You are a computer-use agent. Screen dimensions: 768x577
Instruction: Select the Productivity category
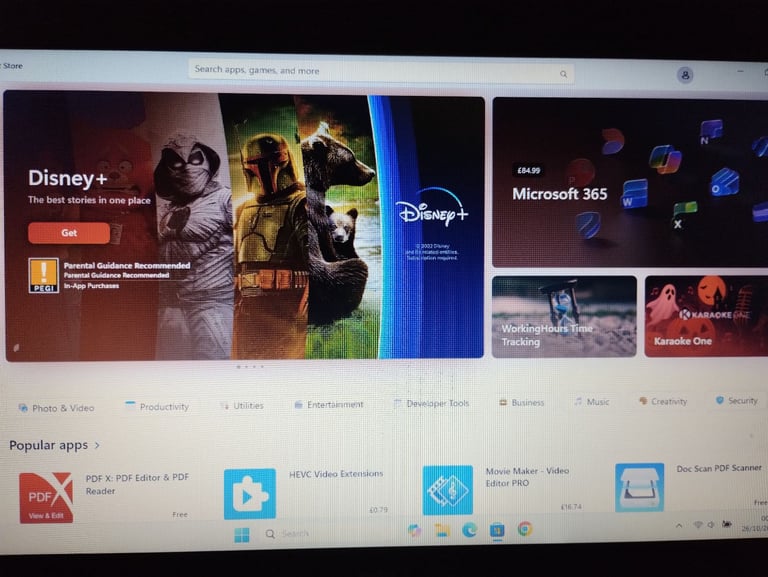tap(157, 406)
